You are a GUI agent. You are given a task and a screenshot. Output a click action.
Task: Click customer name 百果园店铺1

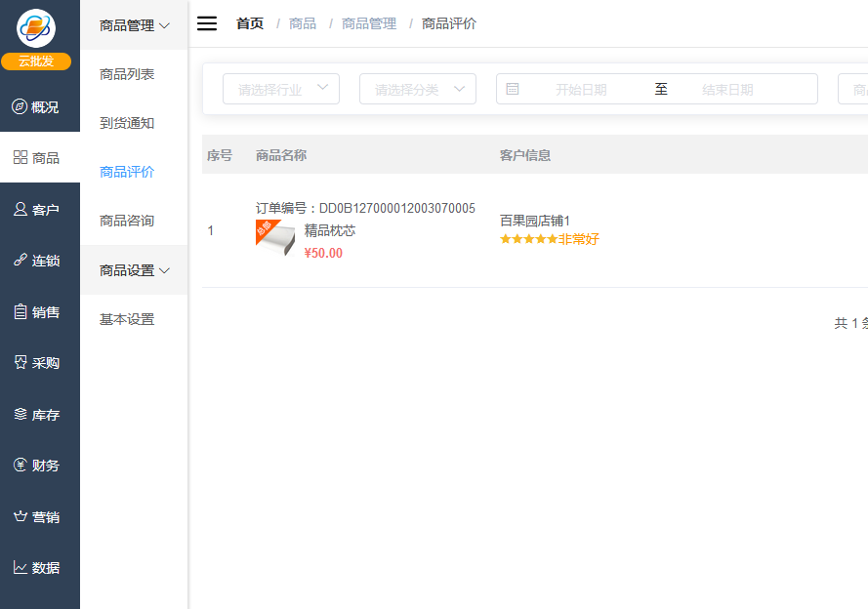pos(535,221)
